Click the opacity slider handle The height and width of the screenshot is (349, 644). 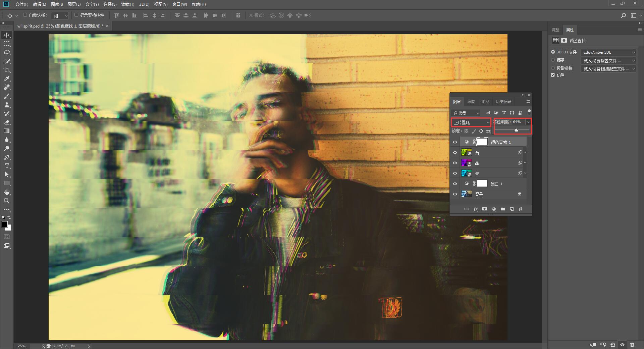(x=516, y=130)
